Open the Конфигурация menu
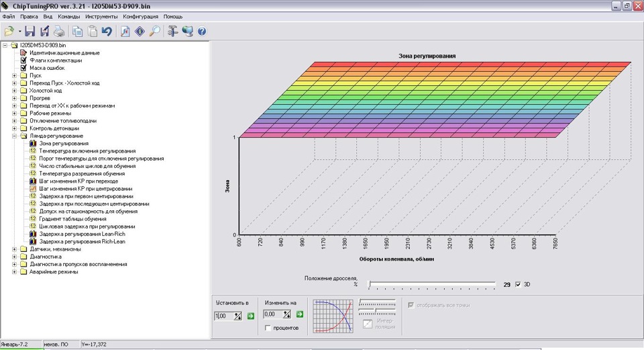The image size is (644, 350). (140, 17)
